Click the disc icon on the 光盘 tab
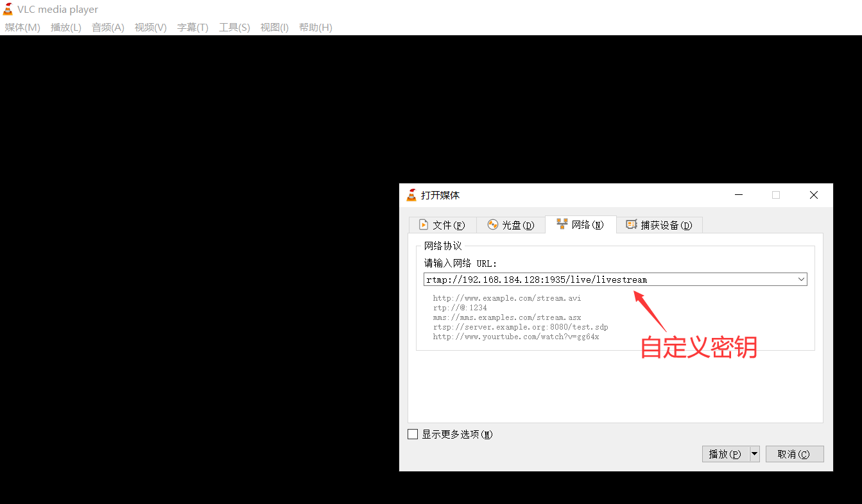 click(x=492, y=224)
